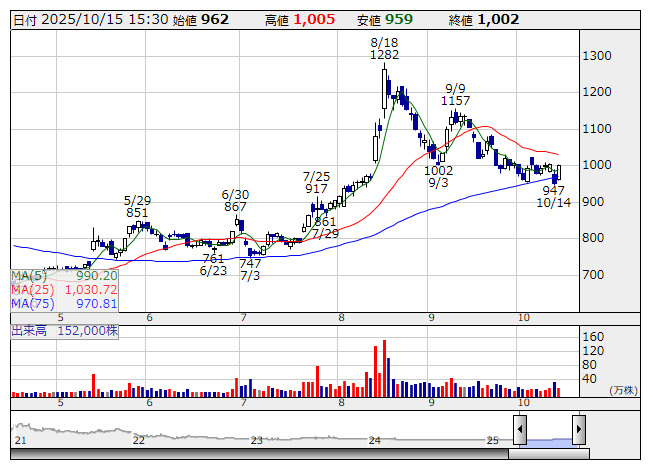
Task: Click the 6/30 high label 867
Action: point(235,207)
